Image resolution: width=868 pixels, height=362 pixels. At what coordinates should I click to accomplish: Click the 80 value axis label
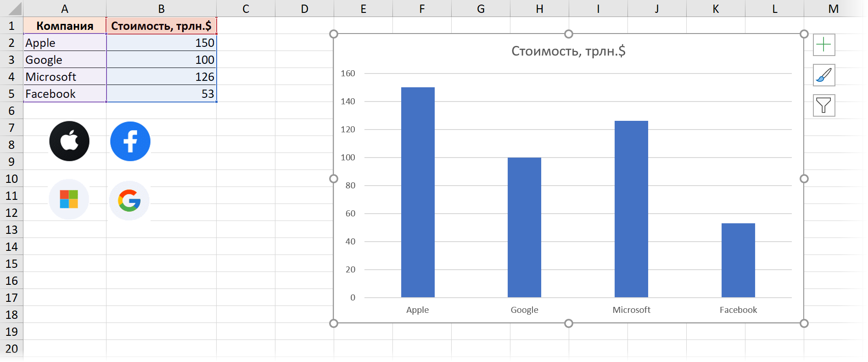350,186
